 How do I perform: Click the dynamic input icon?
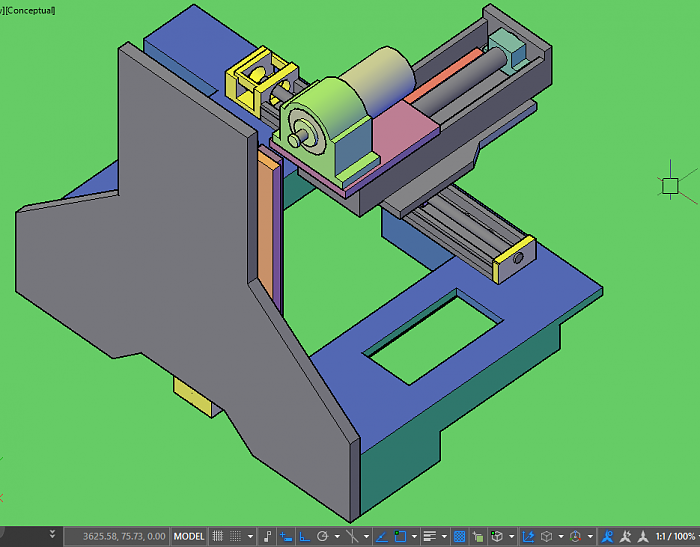pos(286,536)
